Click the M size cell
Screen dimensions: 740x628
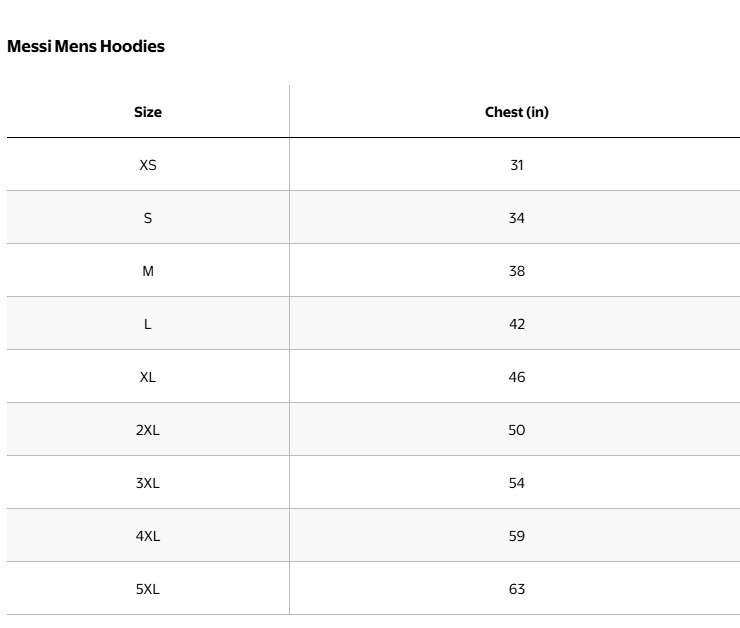tap(148, 271)
